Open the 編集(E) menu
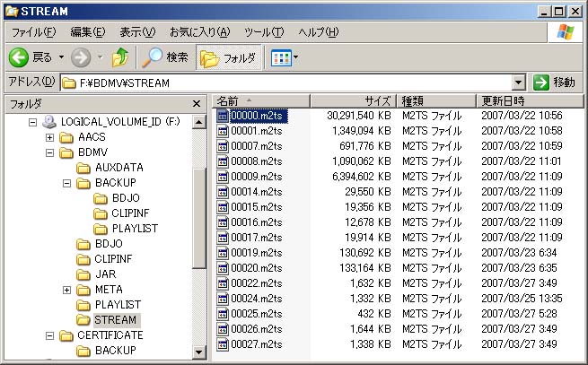Screen dimensions: 588x365 (88, 32)
